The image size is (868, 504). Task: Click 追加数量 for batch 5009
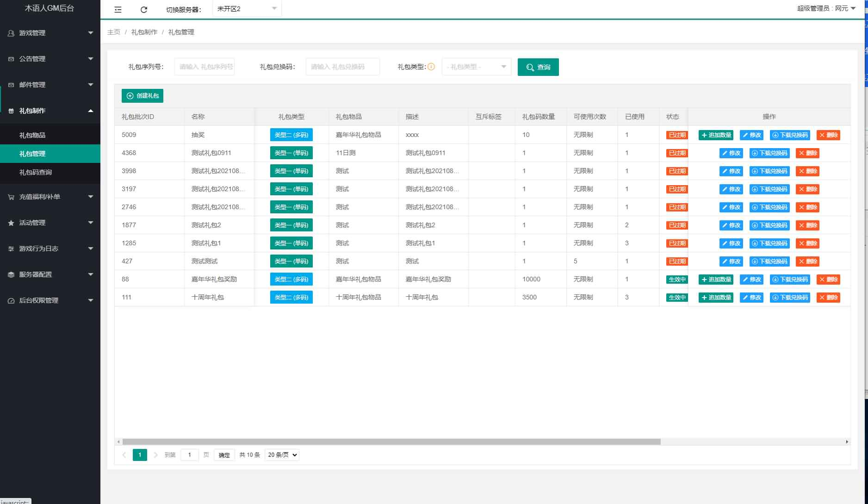(716, 135)
